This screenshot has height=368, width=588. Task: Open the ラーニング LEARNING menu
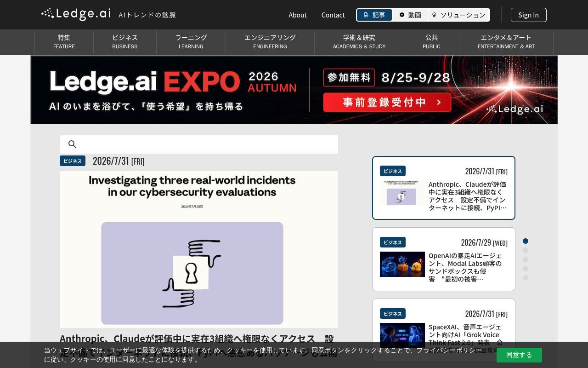191,41
